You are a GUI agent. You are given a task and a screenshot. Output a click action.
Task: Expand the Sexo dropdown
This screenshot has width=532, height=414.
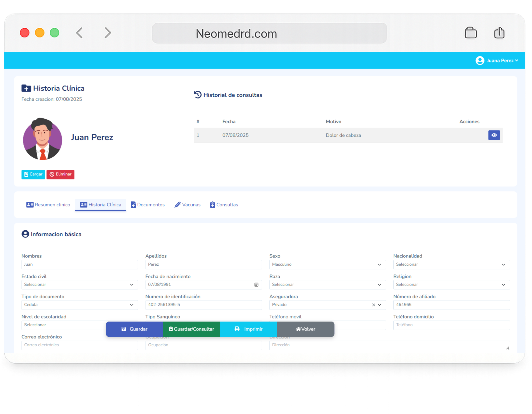[327, 264]
